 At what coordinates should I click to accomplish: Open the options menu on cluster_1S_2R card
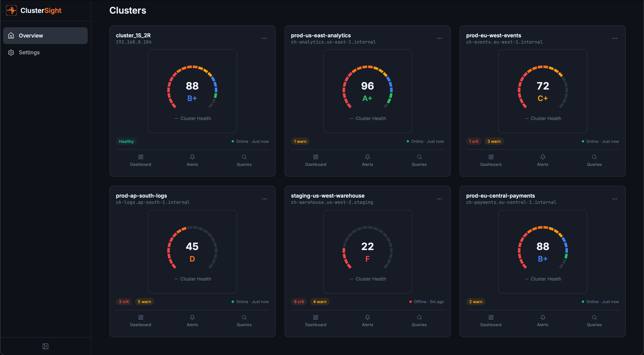[x=264, y=38]
